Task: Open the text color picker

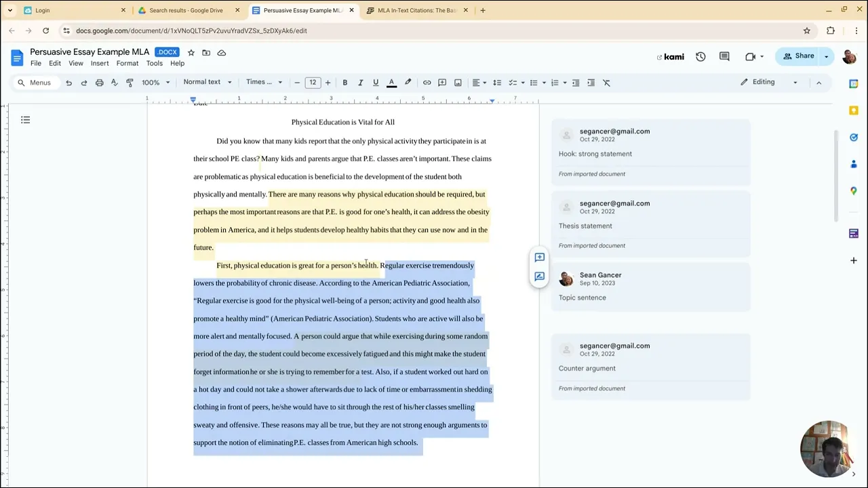Action: pyautogui.click(x=391, y=83)
